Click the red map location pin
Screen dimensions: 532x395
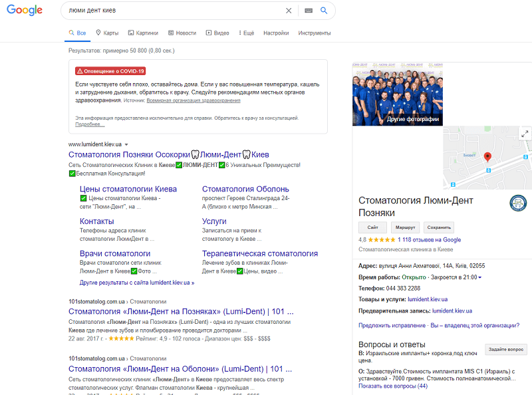tap(487, 157)
